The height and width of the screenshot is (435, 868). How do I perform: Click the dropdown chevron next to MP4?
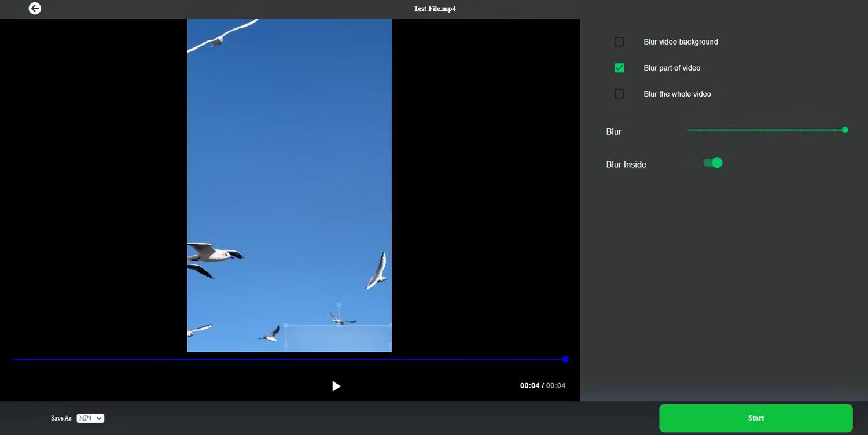(x=100, y=418)
